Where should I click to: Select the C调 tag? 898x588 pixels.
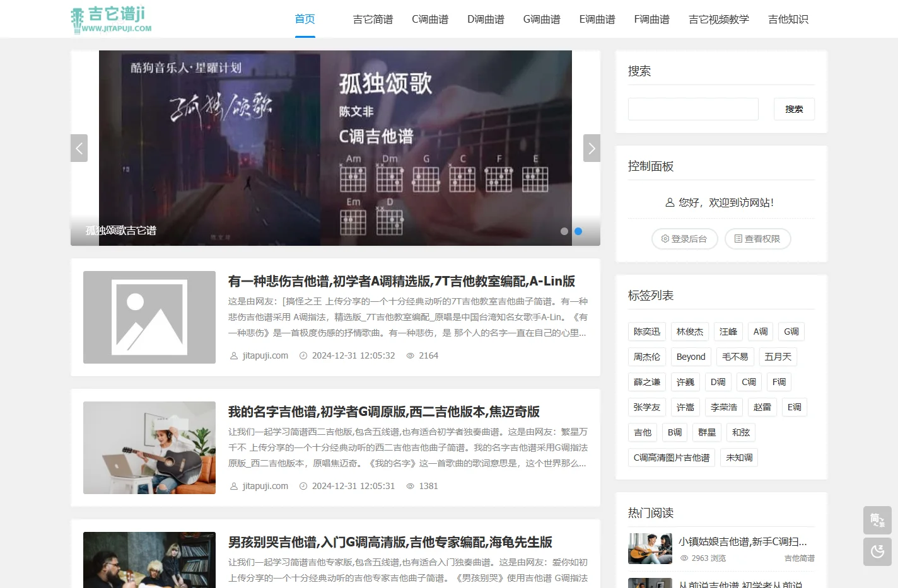click(749, 382)
